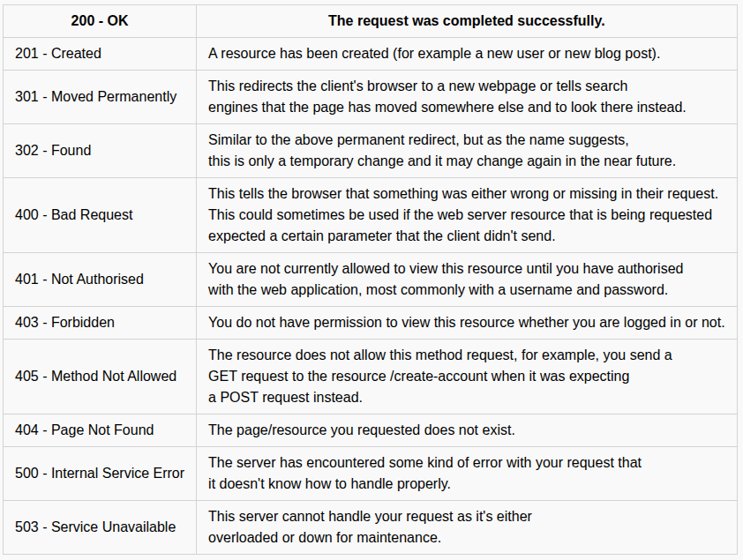Click the GET request /create-account description
This screenshot has height=560, width=743.
439,377
